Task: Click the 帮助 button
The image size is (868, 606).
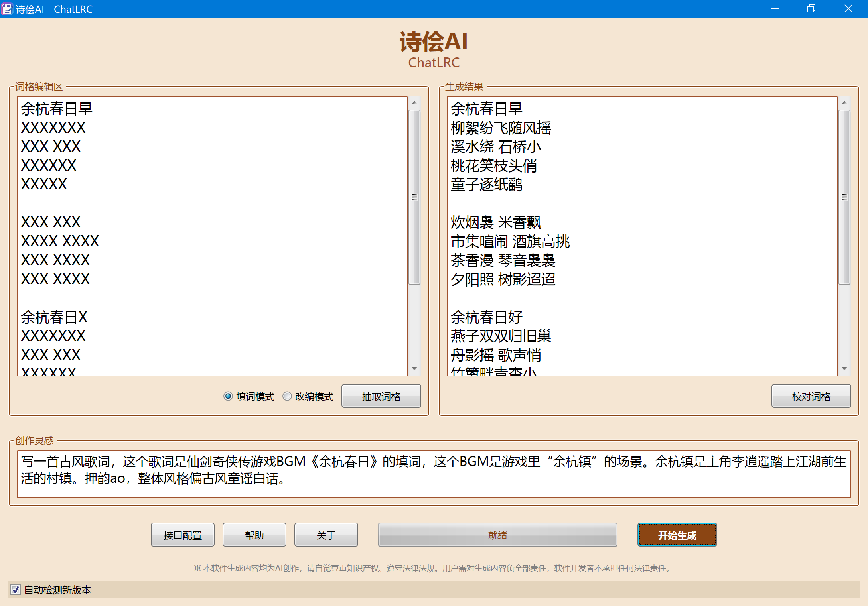Action: (254, 535)
